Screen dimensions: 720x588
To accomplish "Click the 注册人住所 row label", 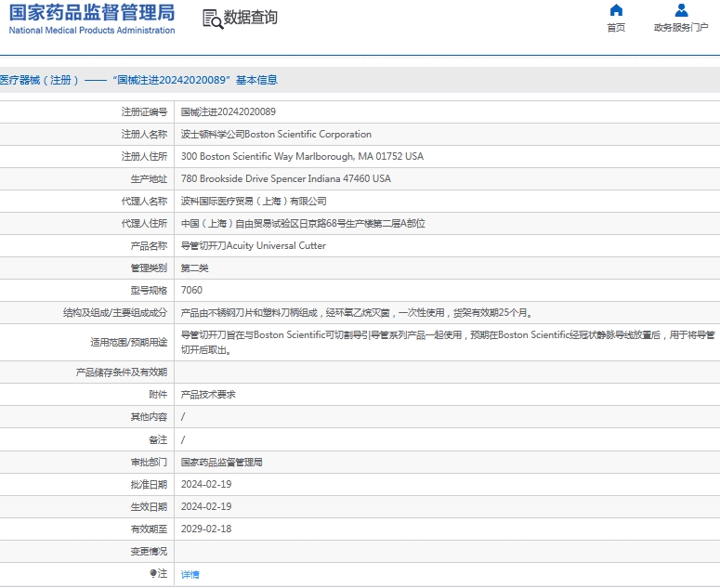I will tap(144, 156).
